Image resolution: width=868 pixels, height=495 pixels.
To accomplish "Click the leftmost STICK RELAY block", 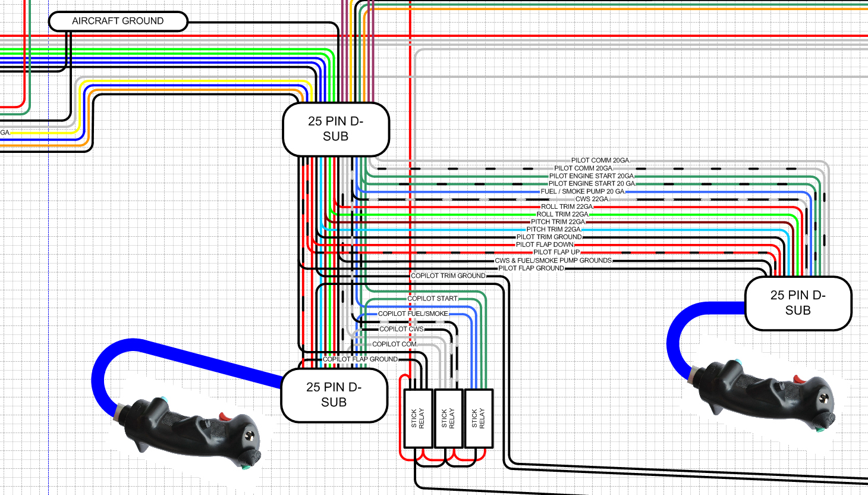I will point(418,418).
